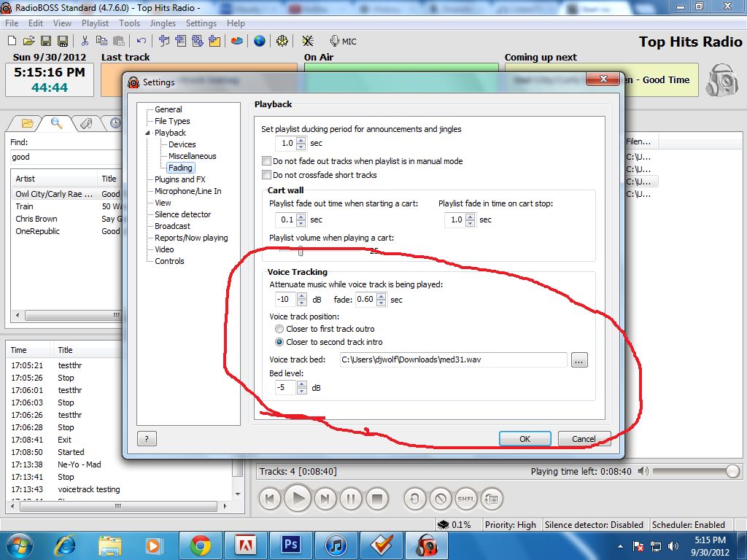The height and width of the screenshot is (560, 747).
Task: Open the pie chart report icon
Action: [x=237, y=41]
